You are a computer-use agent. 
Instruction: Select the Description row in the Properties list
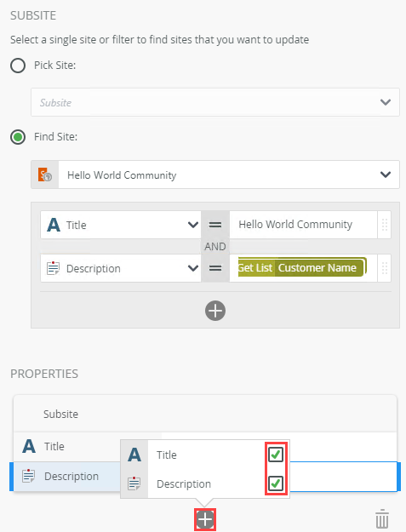click(66, 477)
